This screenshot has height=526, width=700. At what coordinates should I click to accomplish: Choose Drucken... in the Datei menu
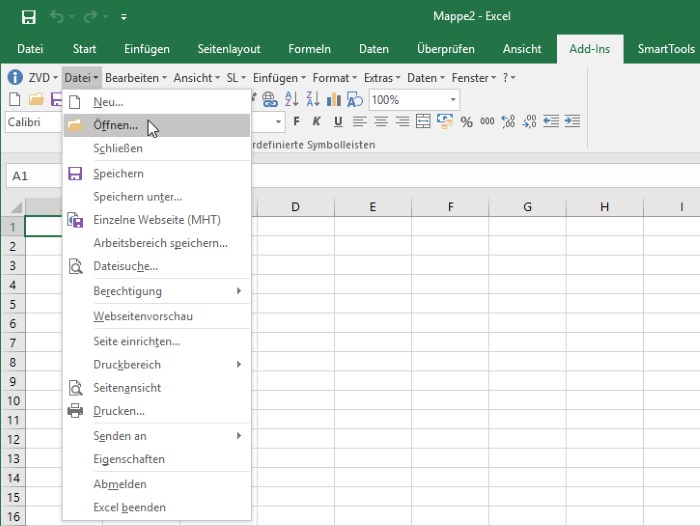pos(157,411)
